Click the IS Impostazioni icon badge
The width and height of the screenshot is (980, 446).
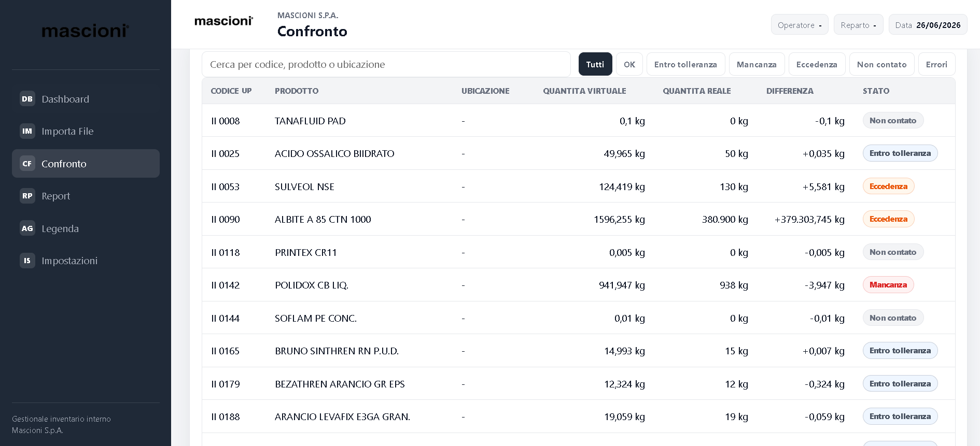(27, 261)
